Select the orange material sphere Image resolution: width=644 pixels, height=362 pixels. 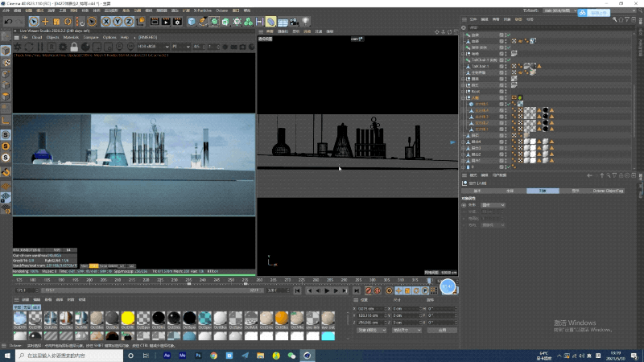[x=282, y=318]
